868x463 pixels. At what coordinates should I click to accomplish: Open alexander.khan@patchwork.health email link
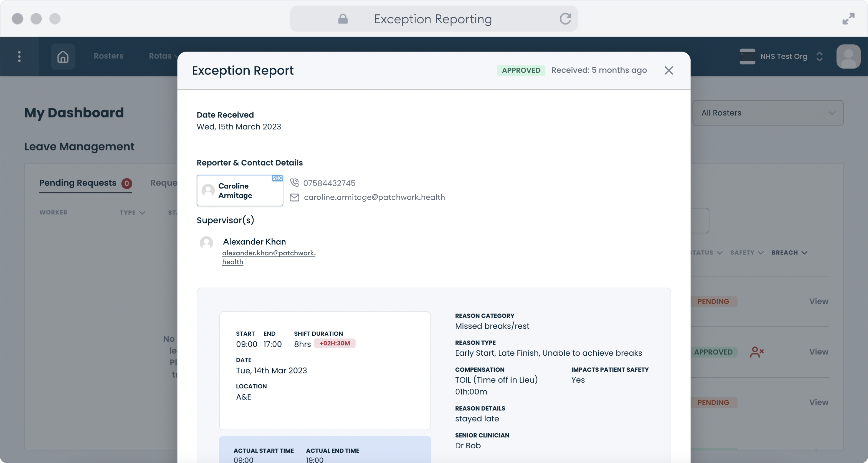pyautogui.click(x=269, y=257)
